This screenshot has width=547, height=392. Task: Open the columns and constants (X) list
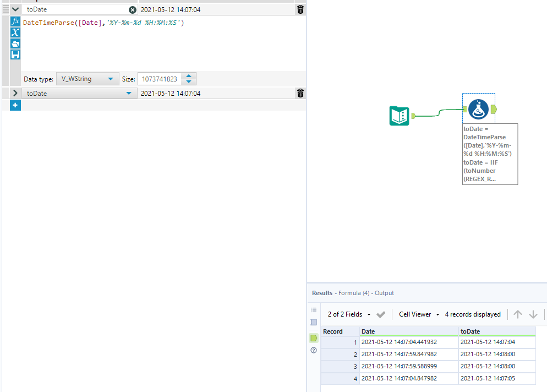click(x=15, y=32)
